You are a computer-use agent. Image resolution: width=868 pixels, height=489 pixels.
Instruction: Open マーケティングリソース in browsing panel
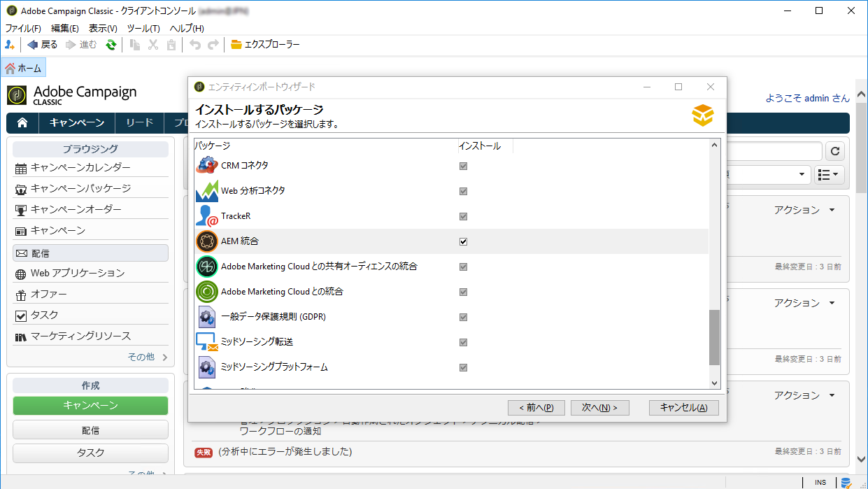(x=90, y=336)
